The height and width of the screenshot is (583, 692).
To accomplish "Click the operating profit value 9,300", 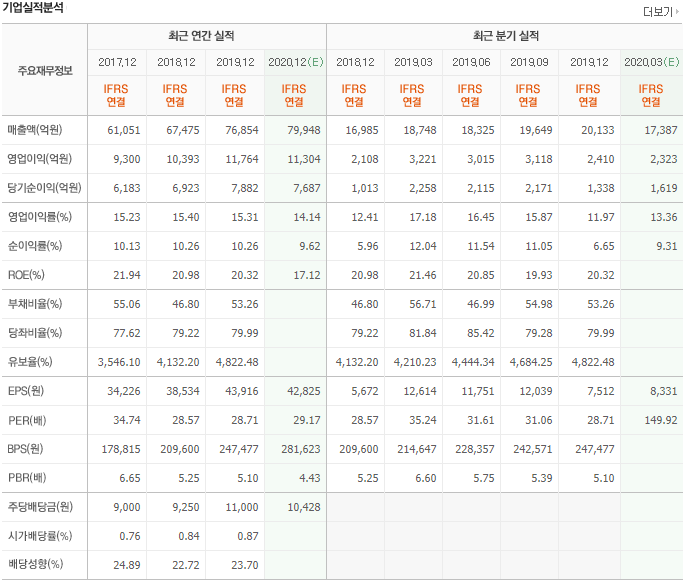I will coord(127,159).
